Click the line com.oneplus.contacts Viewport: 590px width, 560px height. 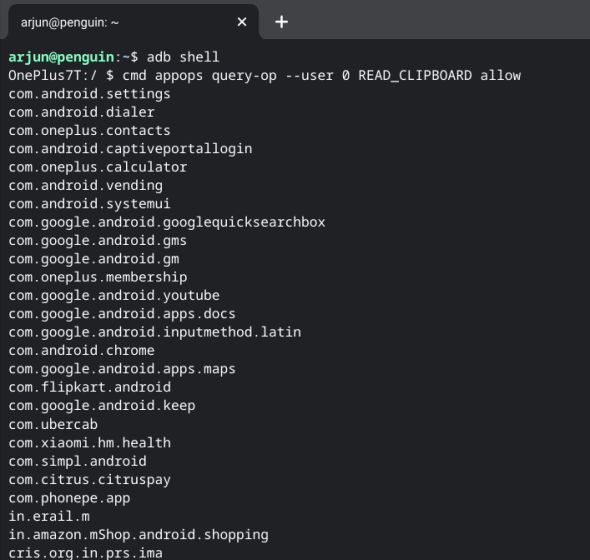[x=89, y=131]
